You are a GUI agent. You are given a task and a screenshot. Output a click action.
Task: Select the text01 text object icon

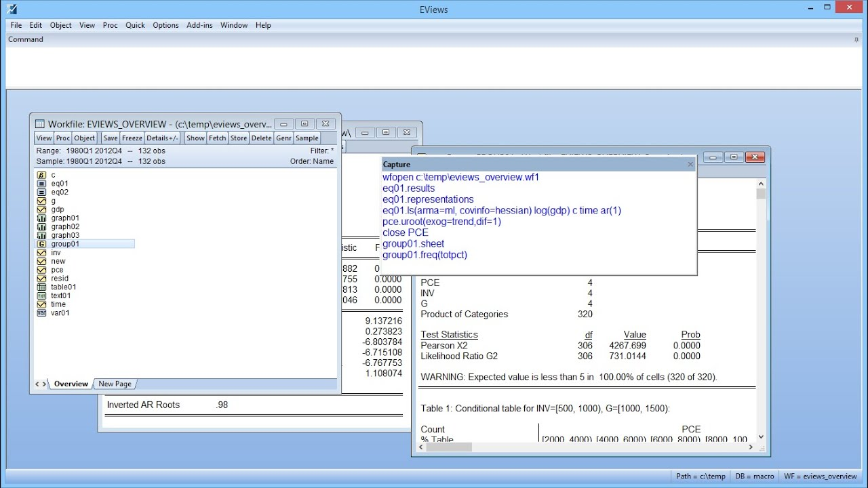pyautogui.click(x=41, y=296)
